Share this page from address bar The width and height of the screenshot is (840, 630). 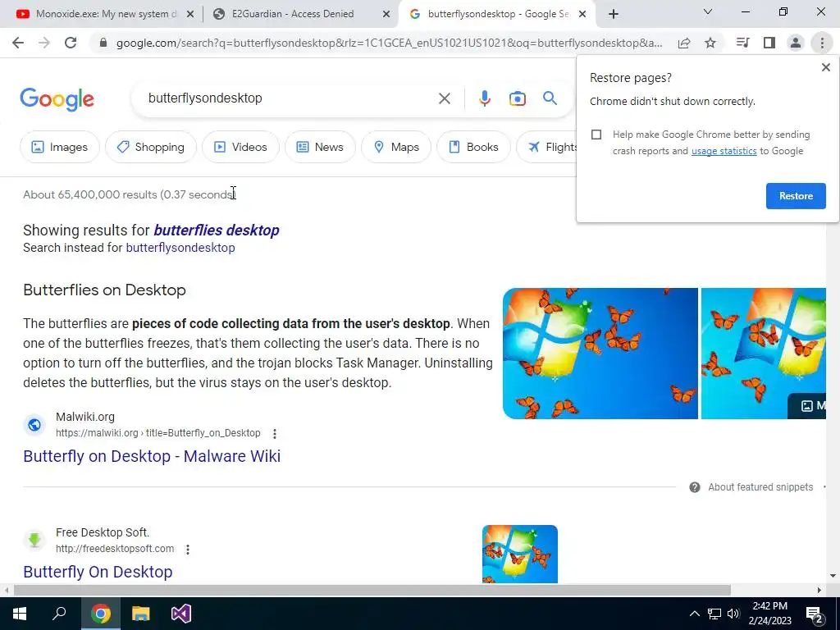pos(684,43)
